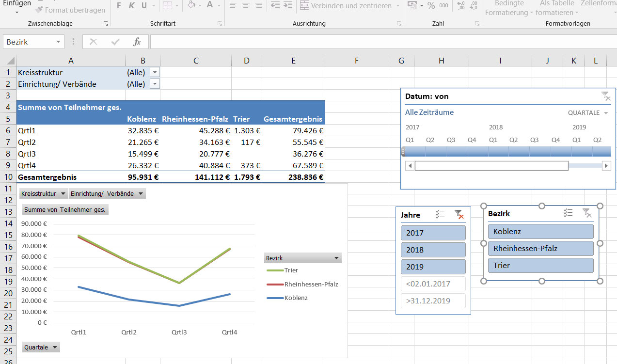Select cell with Gesamtergebnis 238.836 €

[293, 177]
